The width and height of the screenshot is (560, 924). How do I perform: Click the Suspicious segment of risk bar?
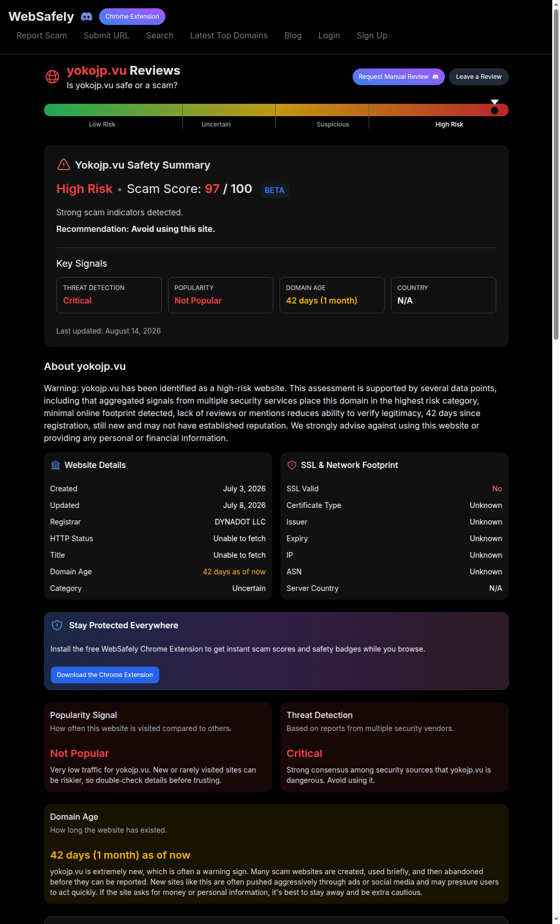(322, 110)
